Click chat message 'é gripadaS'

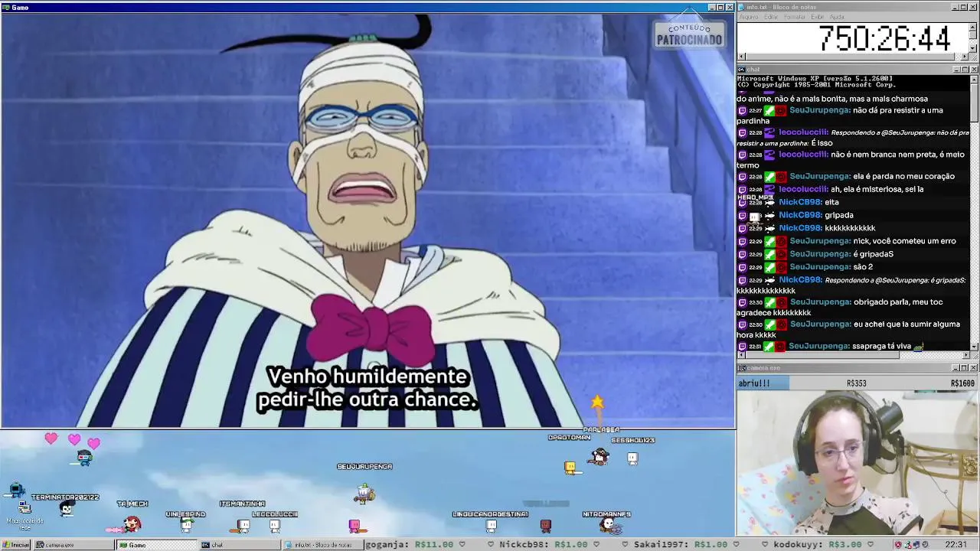(873, 254)
